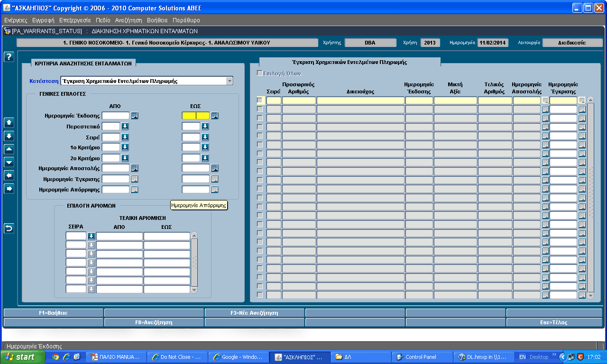Open first ΣΕΙΡΑ list arrow in ΕΠΙΛΟΓΗ ΑΡΙΘΜΩΝ

click(x=91, y=236)
